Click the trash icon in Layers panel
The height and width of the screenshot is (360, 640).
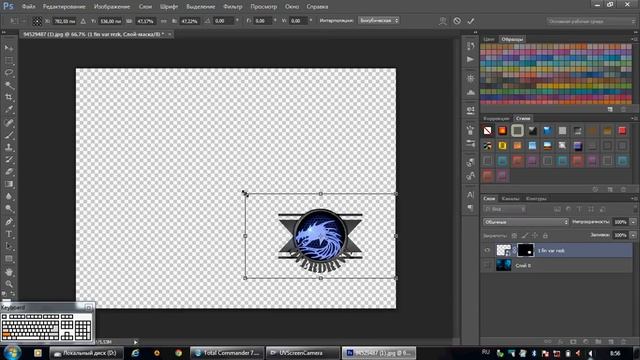click(x=623, y=341)
